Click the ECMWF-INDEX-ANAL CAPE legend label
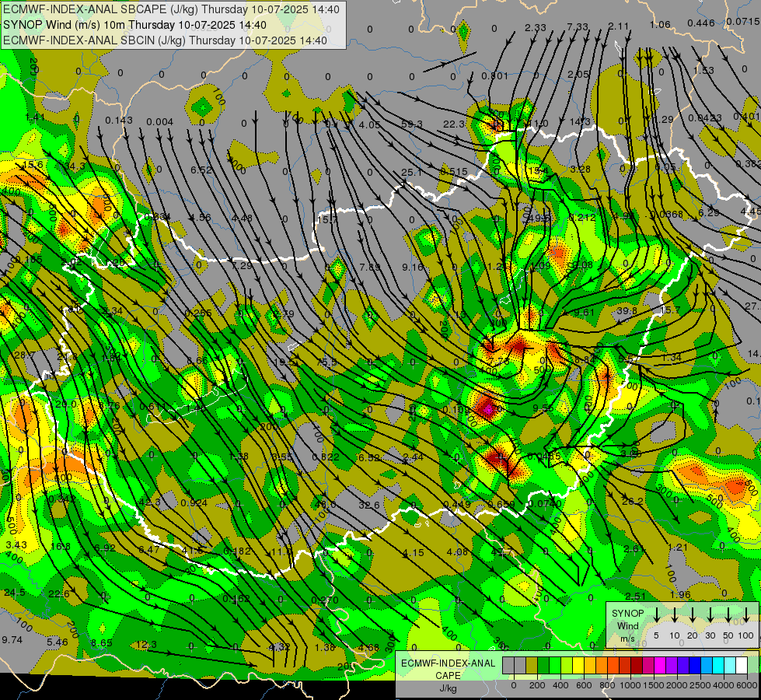The image size is (761, 700). 449,670
